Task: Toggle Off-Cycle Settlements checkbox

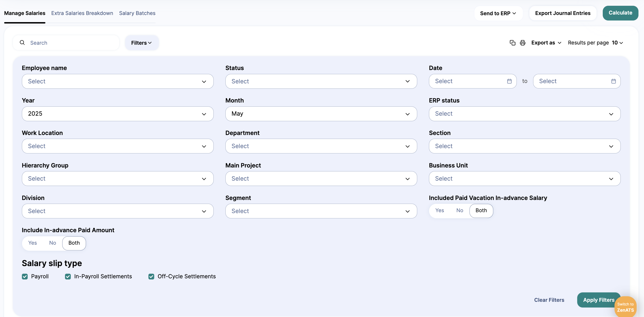Action: [151, 276]
